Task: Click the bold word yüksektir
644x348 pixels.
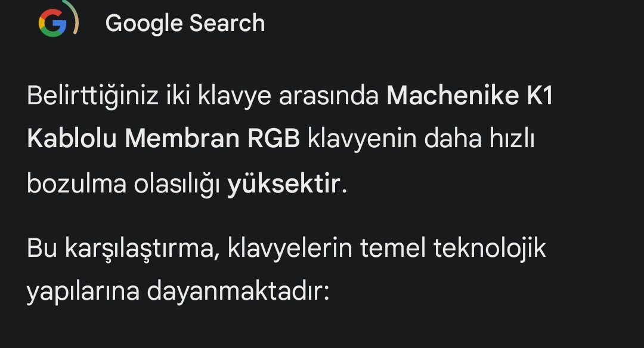Action: tap(284, 184)
